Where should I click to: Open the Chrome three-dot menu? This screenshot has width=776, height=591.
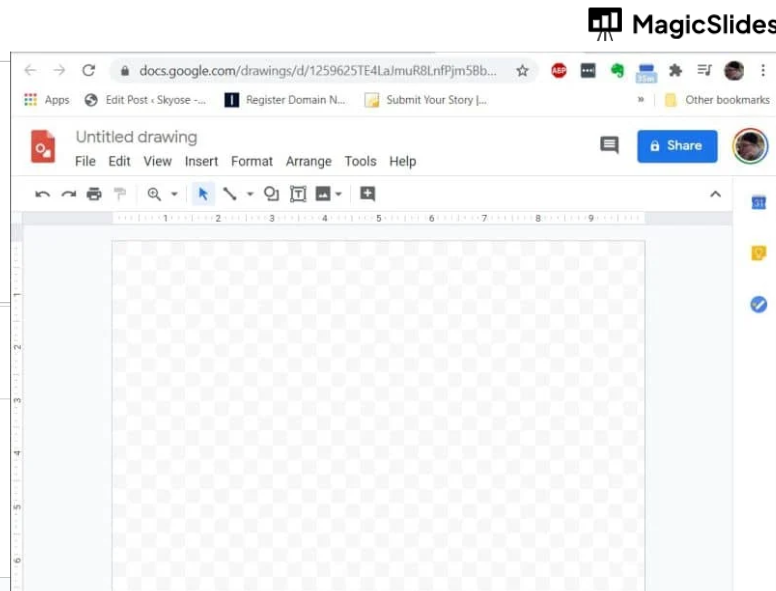pyautogui.click(x=763, y=71)
